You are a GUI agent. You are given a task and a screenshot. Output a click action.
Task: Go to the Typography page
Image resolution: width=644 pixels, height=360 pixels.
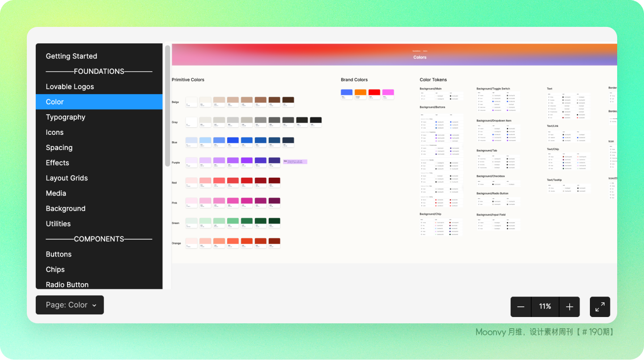pos(65,117)
